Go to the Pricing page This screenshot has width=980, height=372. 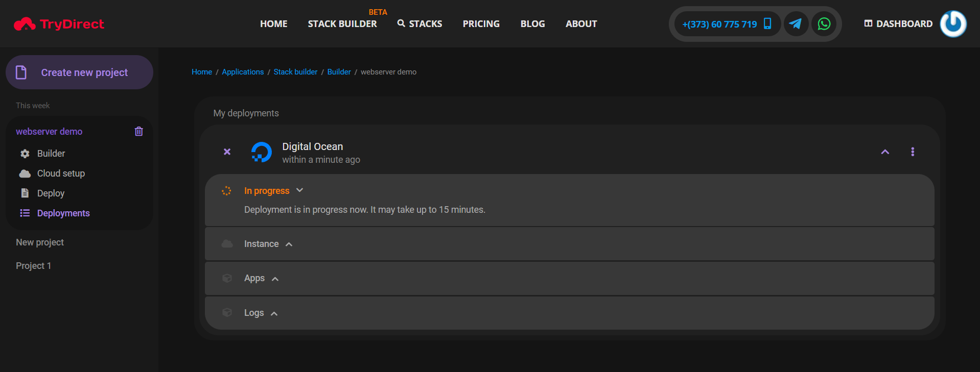coord(481,24)
